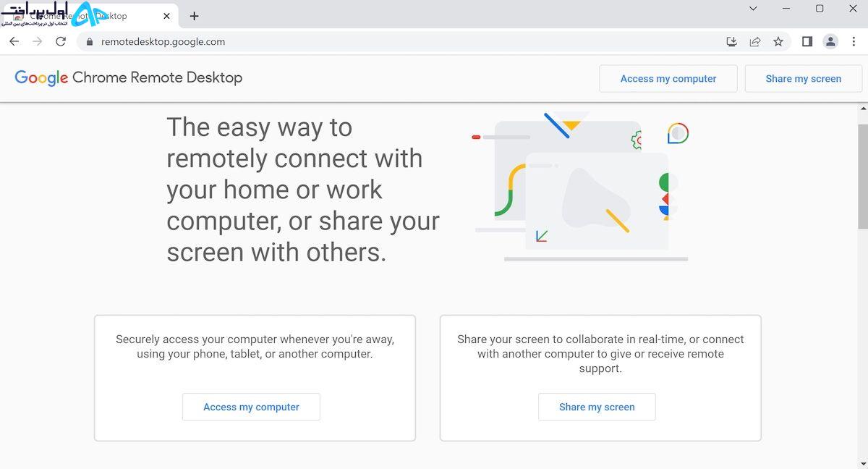Viewport: 868px width, 469px height.
Task: Click the "Securely access your computer" description
Action: (x=255, y=347)
